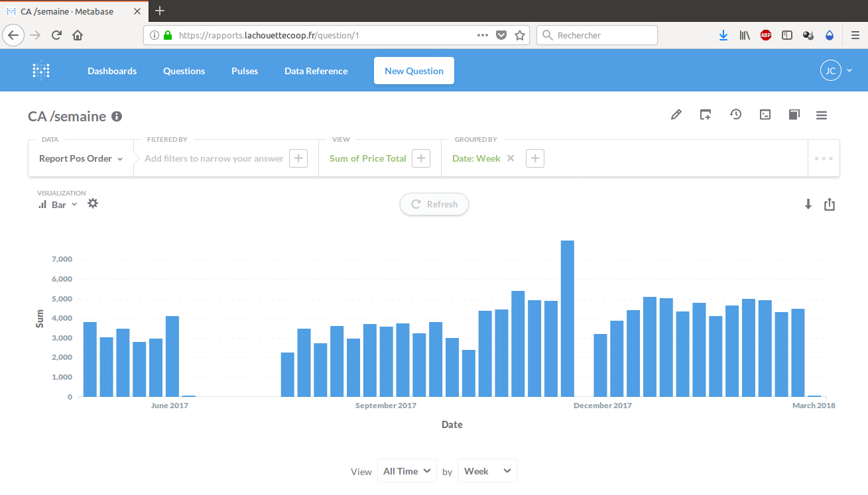Click the New Question button
The height and width of the screenshot is (495, 868).
pyautogui.click(x=414, y=71)
